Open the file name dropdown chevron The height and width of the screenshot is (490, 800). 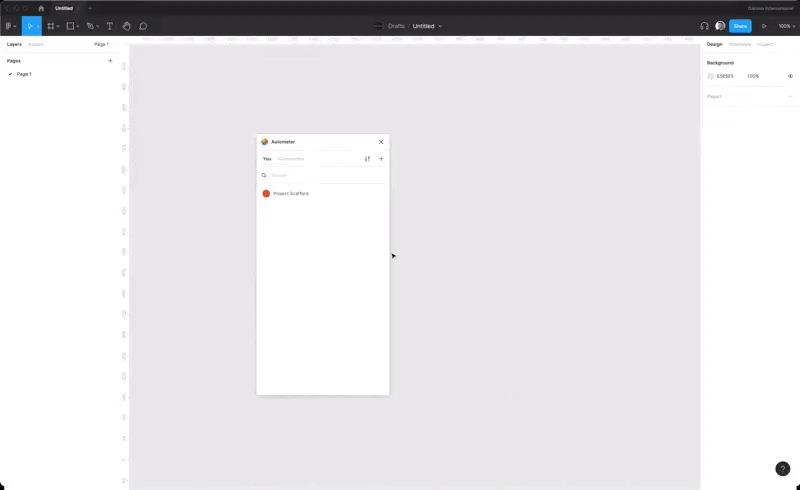coord(440,26)
